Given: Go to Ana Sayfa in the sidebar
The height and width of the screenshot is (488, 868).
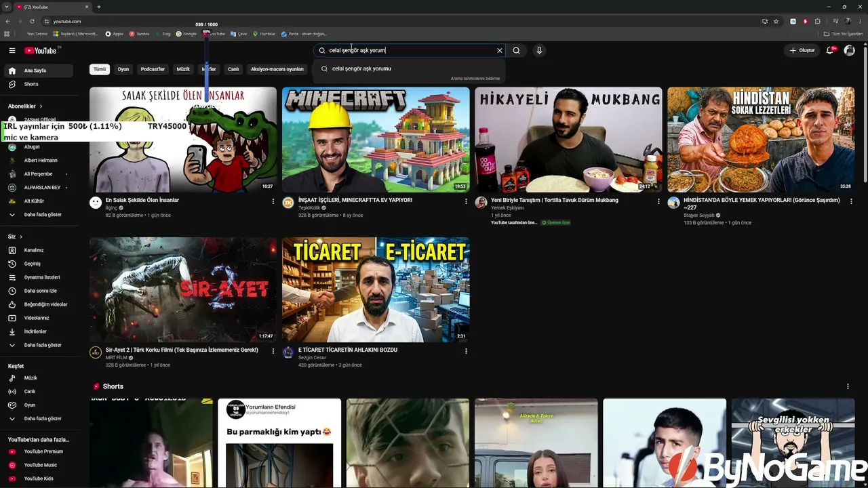Looking at the screenshot, I should tap(39, 70).
